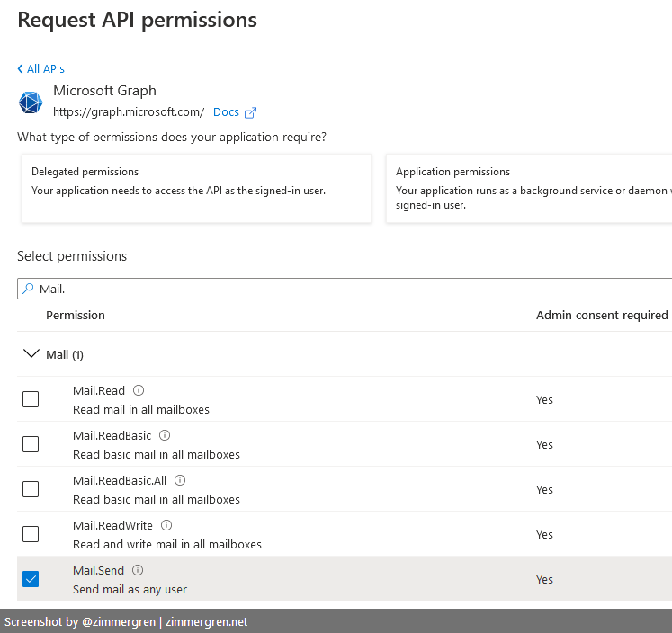The image size is (672, 633).
Task: Select the Delegated permissions card
Action: tap(196, 189)
